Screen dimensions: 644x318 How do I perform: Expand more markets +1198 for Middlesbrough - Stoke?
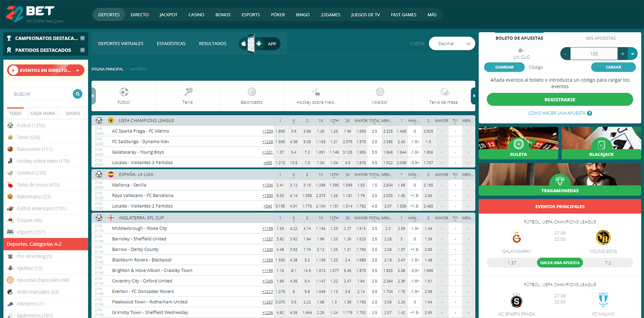(268, 229)
